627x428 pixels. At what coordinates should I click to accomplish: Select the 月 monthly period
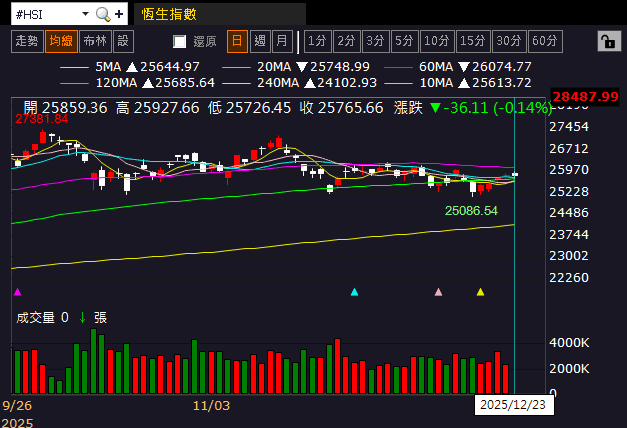pyautogui.click(x=282, y=41)
